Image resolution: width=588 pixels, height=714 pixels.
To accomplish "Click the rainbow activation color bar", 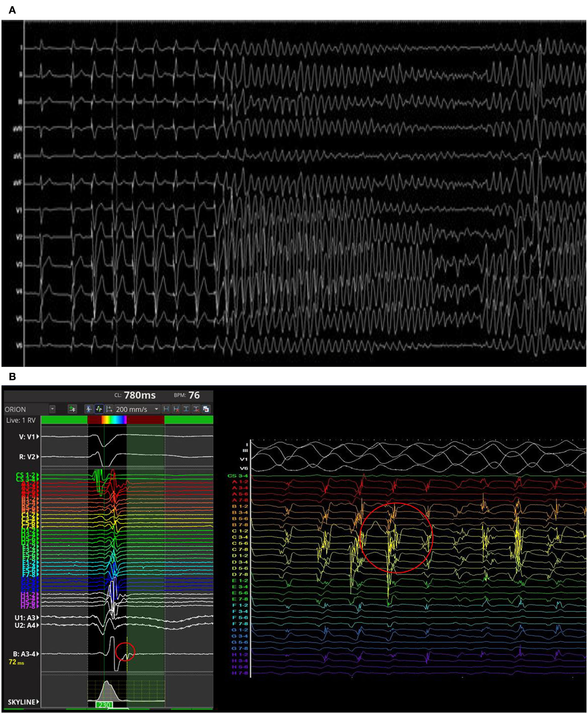I will [x=114, y=420].
